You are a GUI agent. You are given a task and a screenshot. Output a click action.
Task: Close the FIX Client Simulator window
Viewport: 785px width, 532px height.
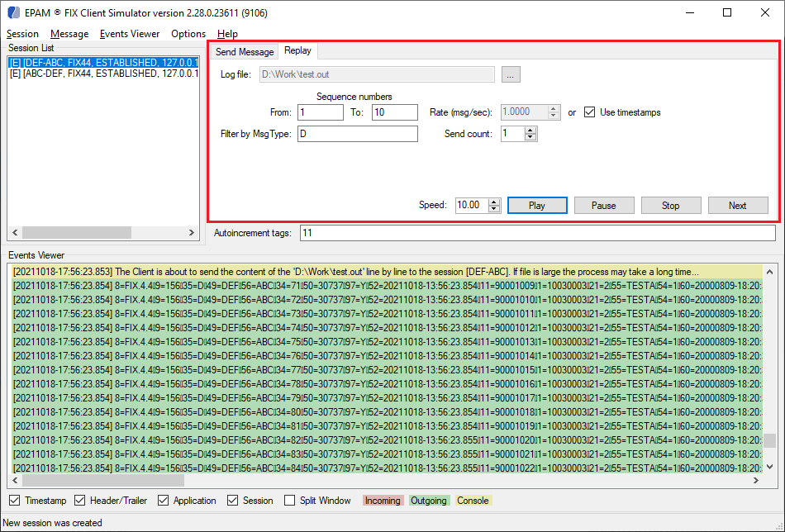click(765, 12)
